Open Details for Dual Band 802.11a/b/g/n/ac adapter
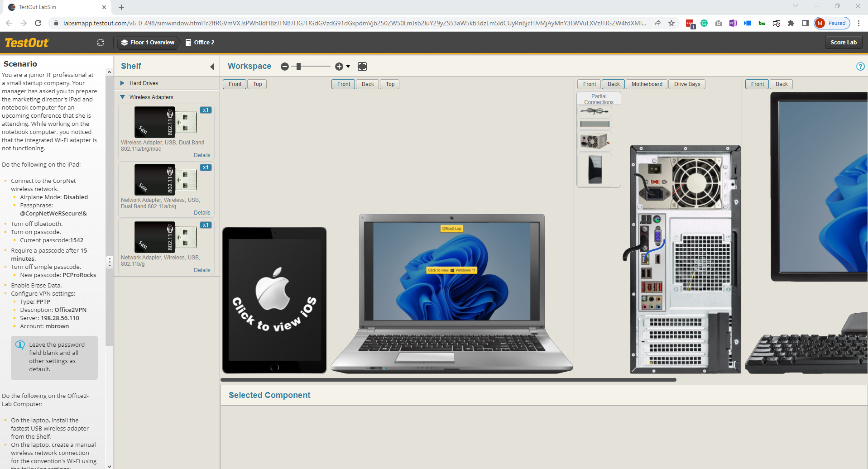Image resolution: width=868 pixels, height=469 pixels. point(202,155)
